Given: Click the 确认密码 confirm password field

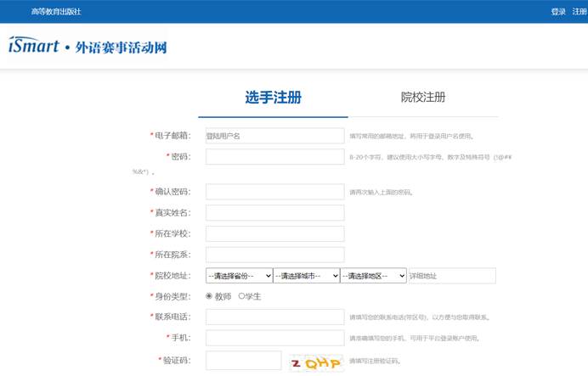Looking at the screenshot, I should coord(274,192).
